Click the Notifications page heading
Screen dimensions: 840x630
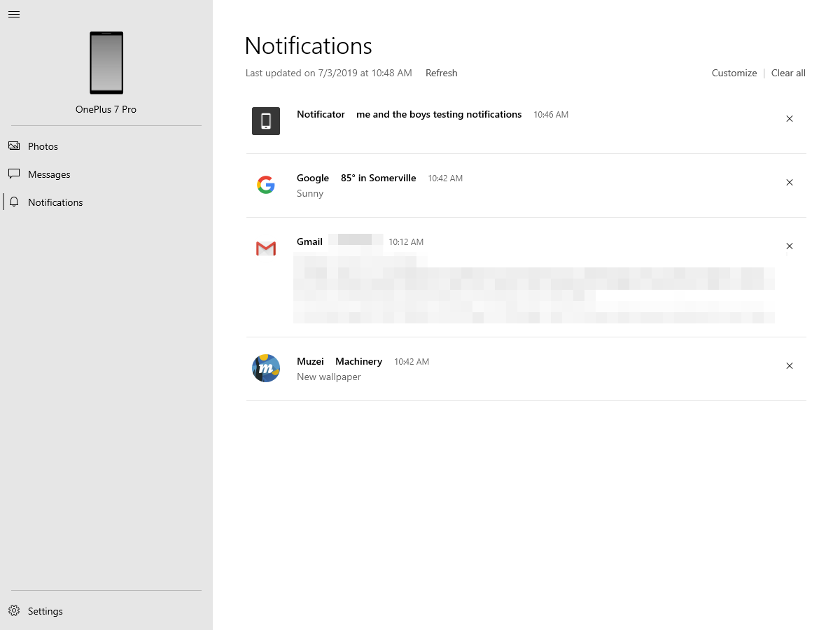point(309,46)
